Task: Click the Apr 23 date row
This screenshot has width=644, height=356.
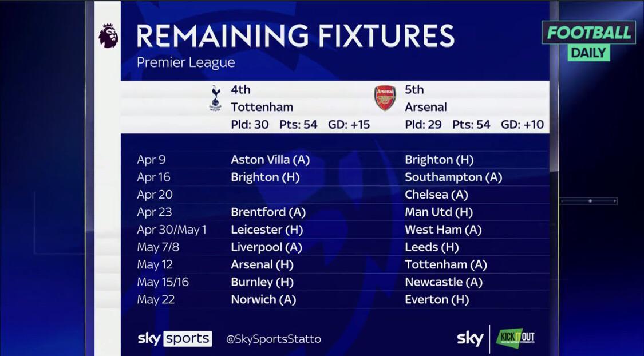Action: [155, 212]
